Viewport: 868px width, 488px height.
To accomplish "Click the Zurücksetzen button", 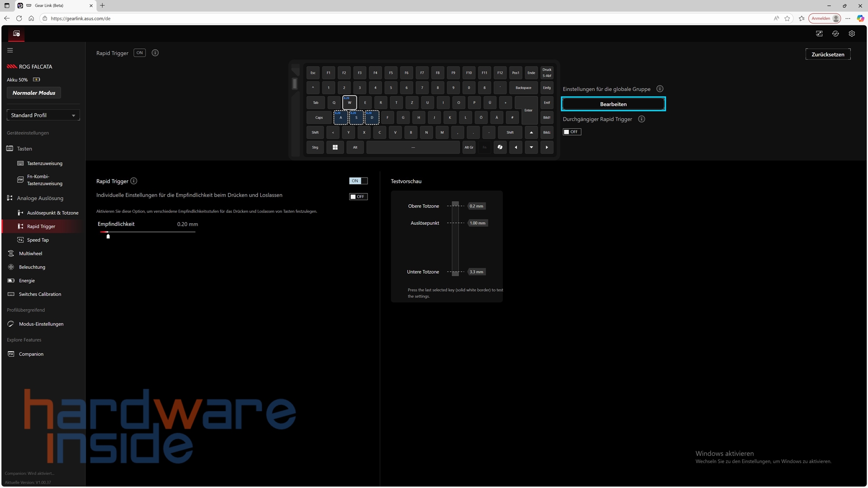I will tap(828, 54).
